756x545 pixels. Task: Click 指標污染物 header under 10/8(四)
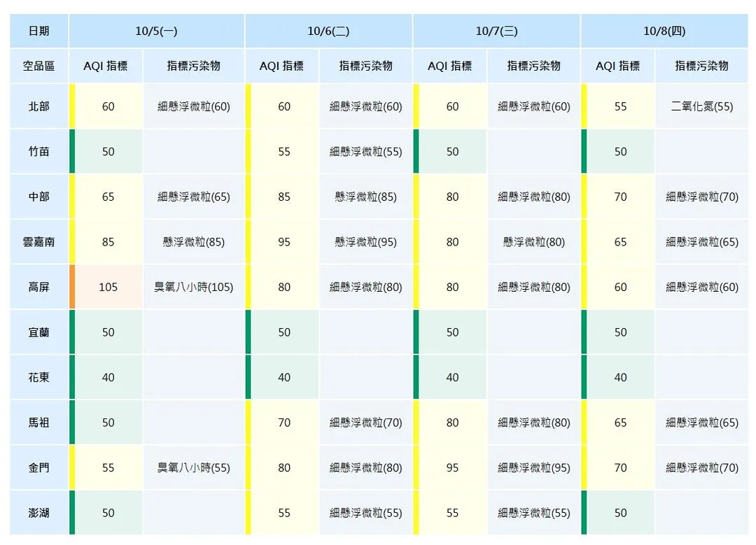pyautogui.click(x=701, y=66)
